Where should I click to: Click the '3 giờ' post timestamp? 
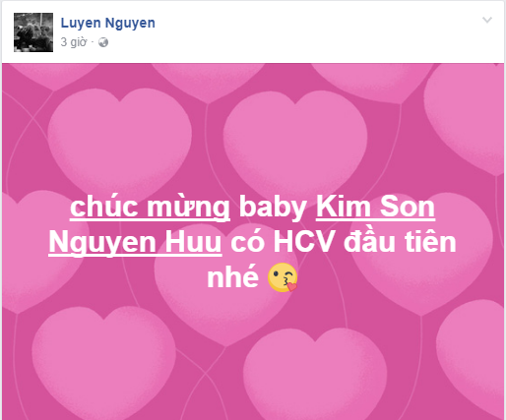tap(74, 42)
